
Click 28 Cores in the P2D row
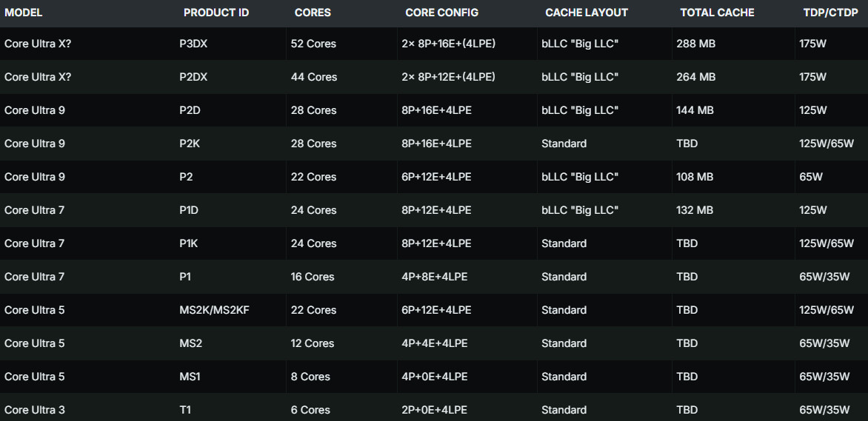tap(313, 110)
